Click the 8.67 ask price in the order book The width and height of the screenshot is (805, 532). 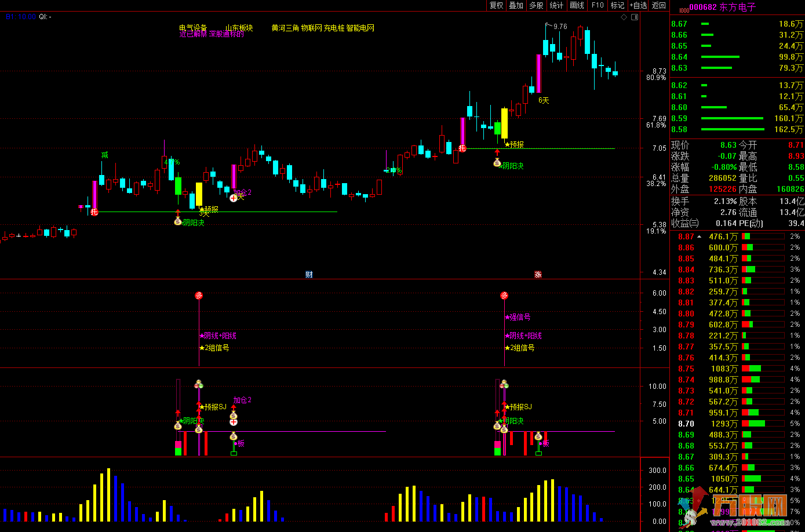tap(679, 24)
